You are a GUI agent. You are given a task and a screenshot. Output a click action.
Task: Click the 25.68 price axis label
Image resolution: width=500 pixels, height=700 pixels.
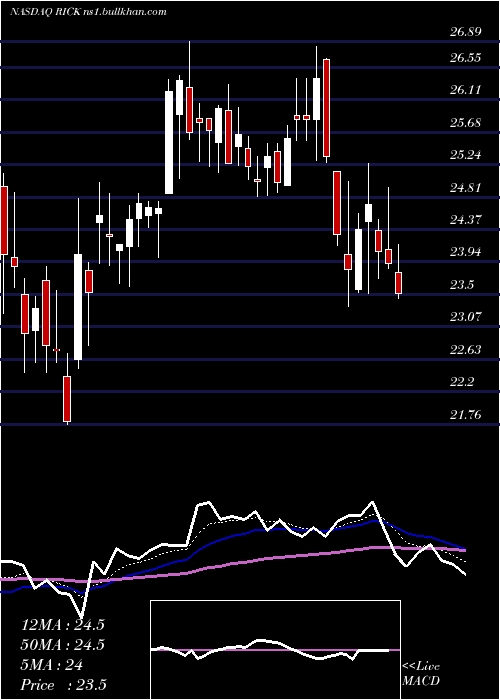click(x=465, y=122)
